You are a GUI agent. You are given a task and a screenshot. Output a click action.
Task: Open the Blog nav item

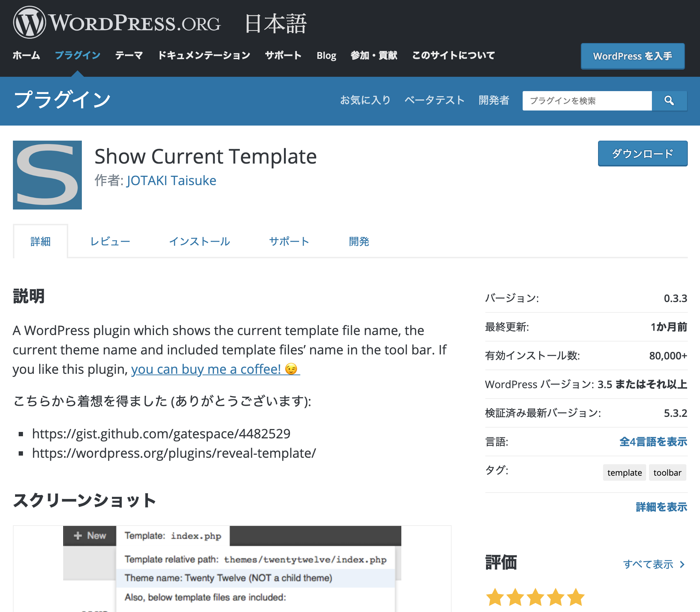click(326, 55)
